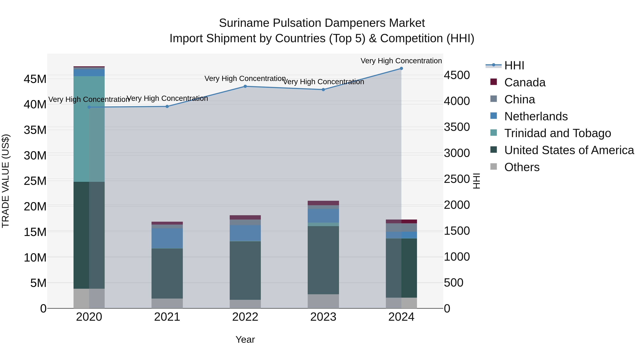
Task: Click the 2021 Netherlands bar segment
Action: click(167, 238)
